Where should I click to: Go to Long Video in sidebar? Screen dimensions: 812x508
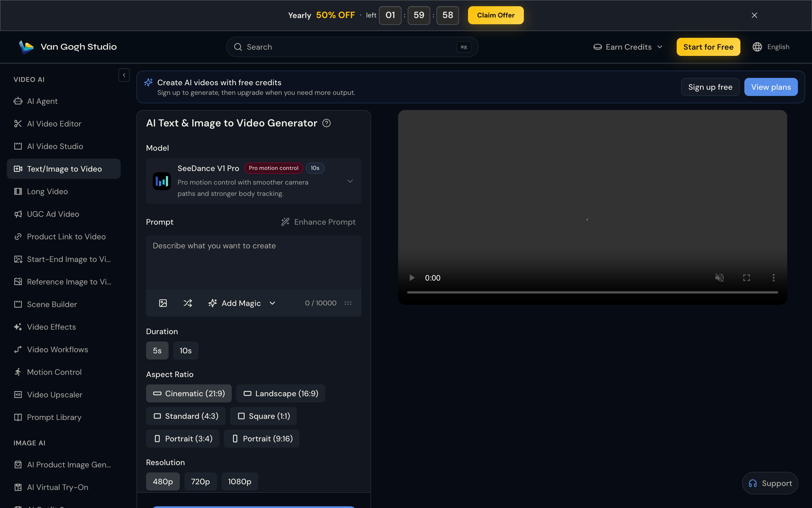pyautogui.click(x=64, y=192)
